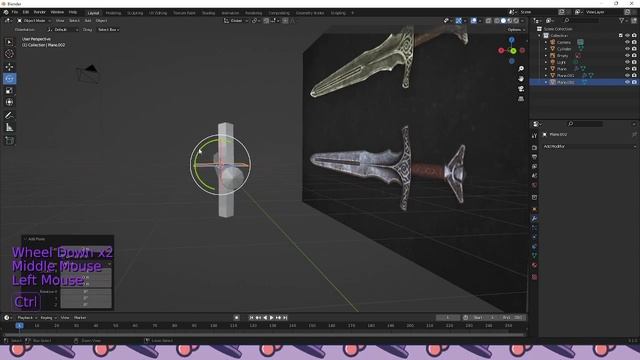Open the timeline Playback dropdown
Image resolution: width=640 pixels, height=360 pixels.
point(27,318)
